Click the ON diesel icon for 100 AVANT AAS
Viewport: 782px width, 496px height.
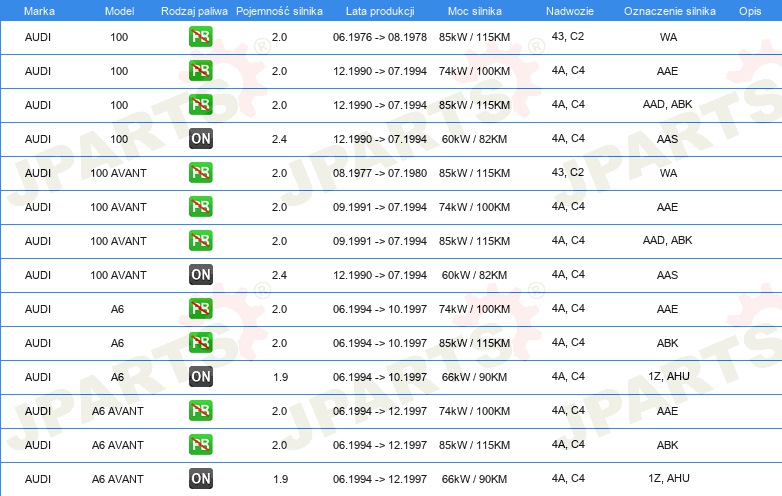point(200,275)
